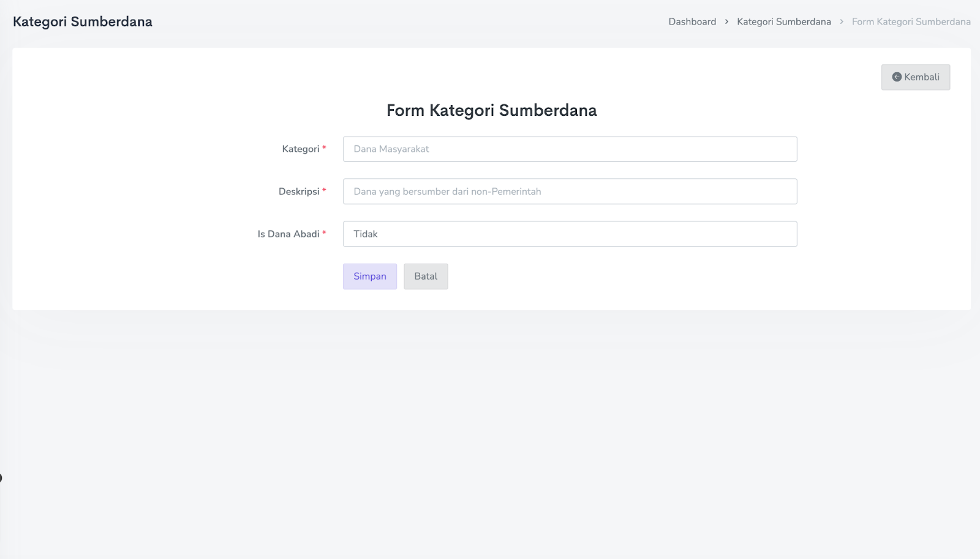Image resolution: width=980 pixels, height=559 pixels.
Task: Click the Is Dana Abadi label
Action: 288,234
